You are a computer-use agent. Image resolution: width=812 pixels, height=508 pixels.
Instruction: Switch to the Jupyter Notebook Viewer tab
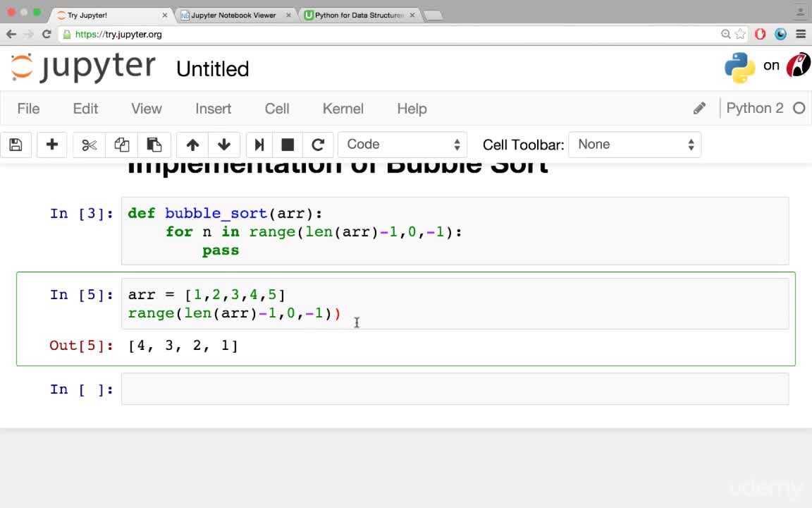click(x=233, y=15)
